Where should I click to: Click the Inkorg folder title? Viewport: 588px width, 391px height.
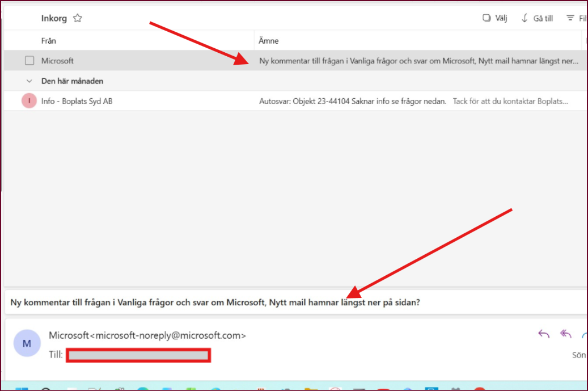point(54,18)
